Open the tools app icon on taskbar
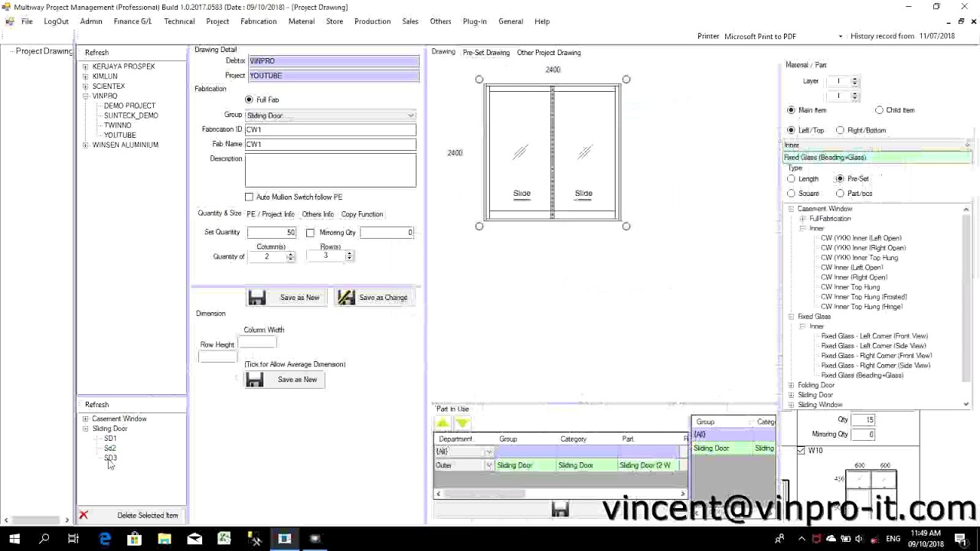 (255, 539)
